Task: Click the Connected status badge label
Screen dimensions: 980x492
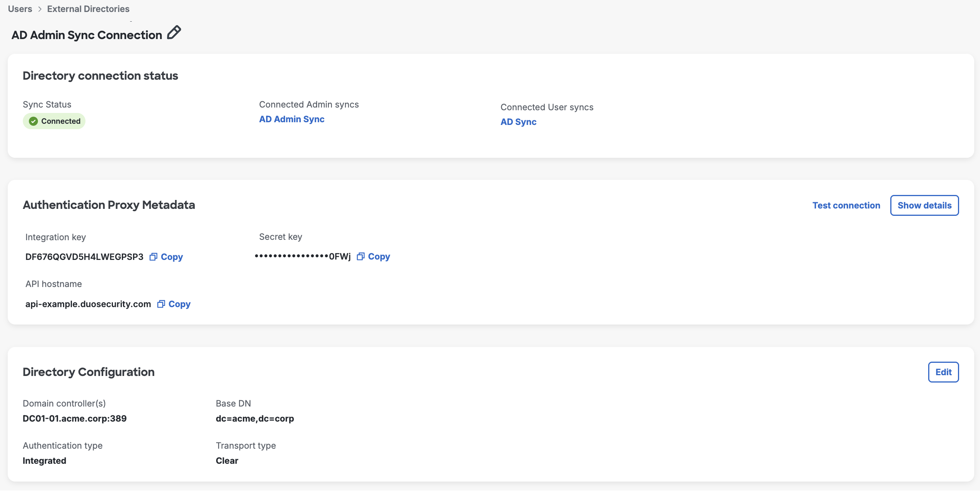Action: pyautogui.click(x=61, y=121)
